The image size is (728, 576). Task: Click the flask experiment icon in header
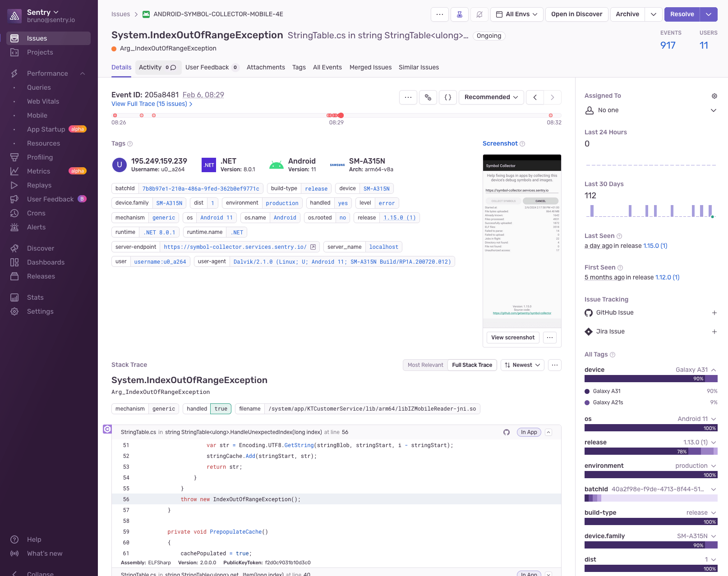pos(459,14)
